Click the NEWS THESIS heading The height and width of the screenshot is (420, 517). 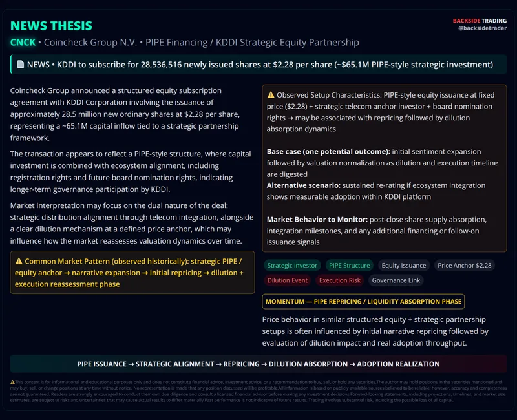pyautogui.click(x=51, y=26)
